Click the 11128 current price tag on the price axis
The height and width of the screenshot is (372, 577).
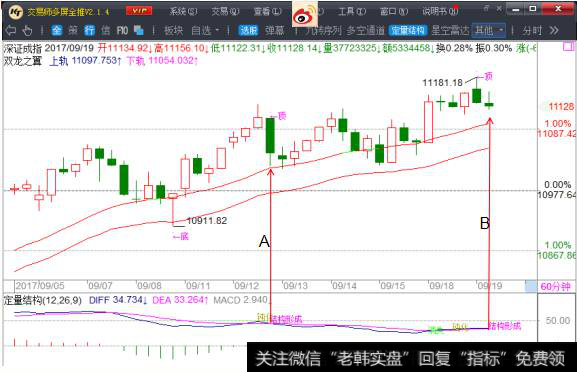point(561,107)
